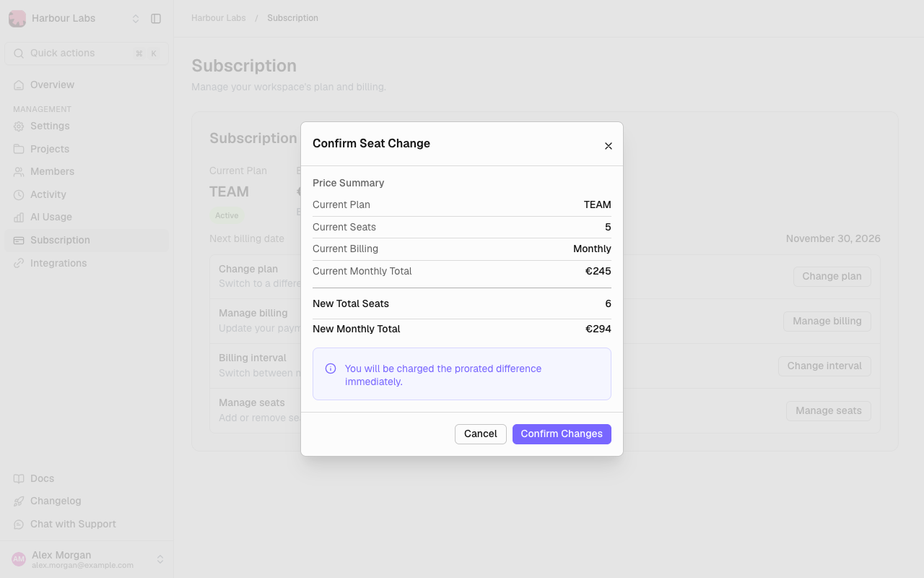Image resolution: width=924 pixels, height=578 pixels.
Task: Click the Manage seats button
Action: (829, 410)
